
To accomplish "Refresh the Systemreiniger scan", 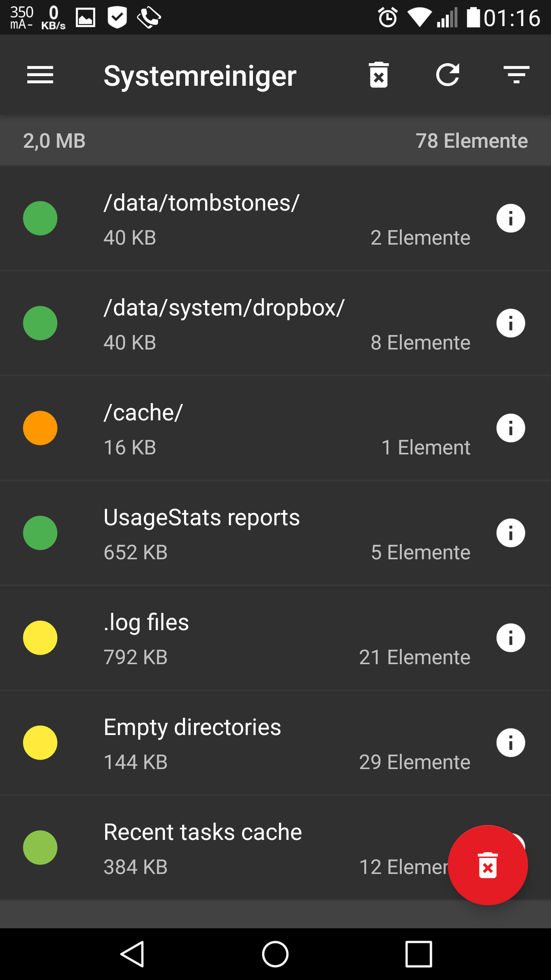I will coord(448,75).
